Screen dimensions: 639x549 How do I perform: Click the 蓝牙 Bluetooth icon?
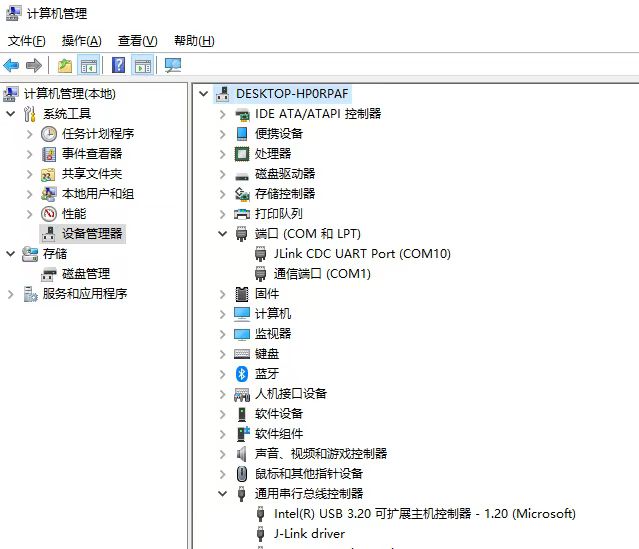pos(242,373)
